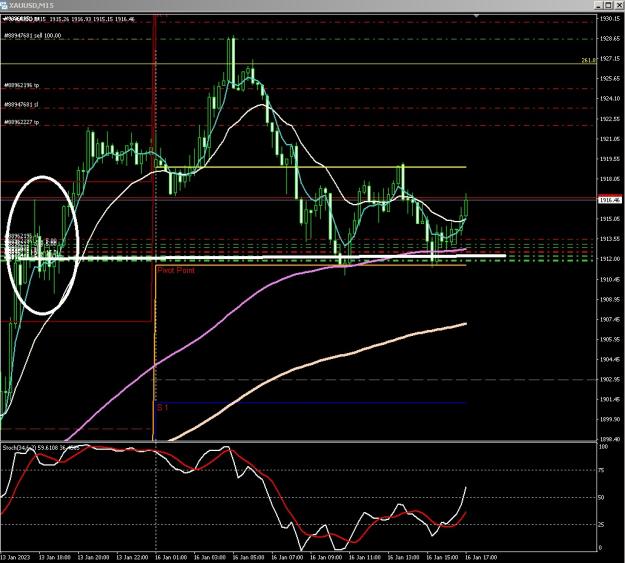This screenshot has height=563, width=625.
Task: Click price scale value 1924.10
Action: click(x=610, y=98)
